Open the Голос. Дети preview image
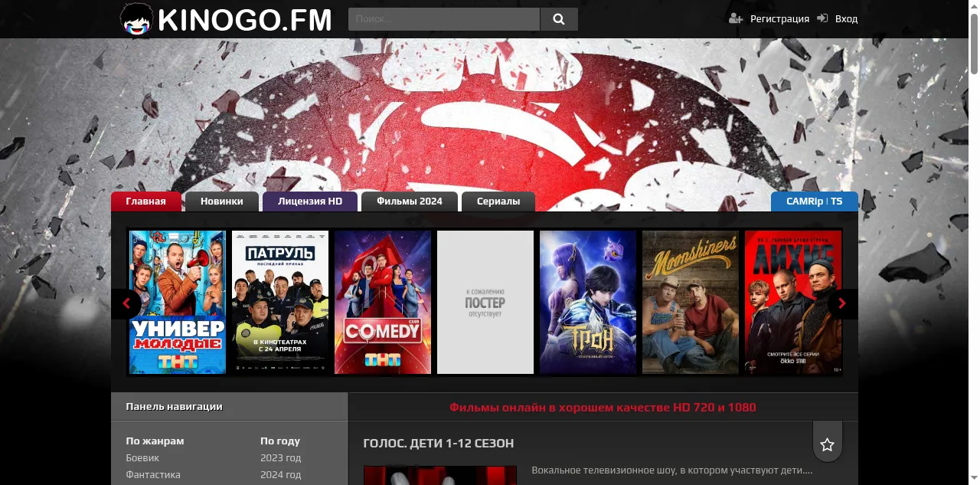980x485 pixels. [439, 475]
